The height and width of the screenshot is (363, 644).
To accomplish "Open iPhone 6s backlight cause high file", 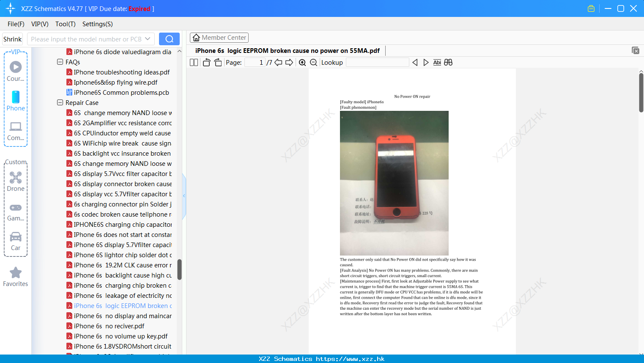I will 119,275.
